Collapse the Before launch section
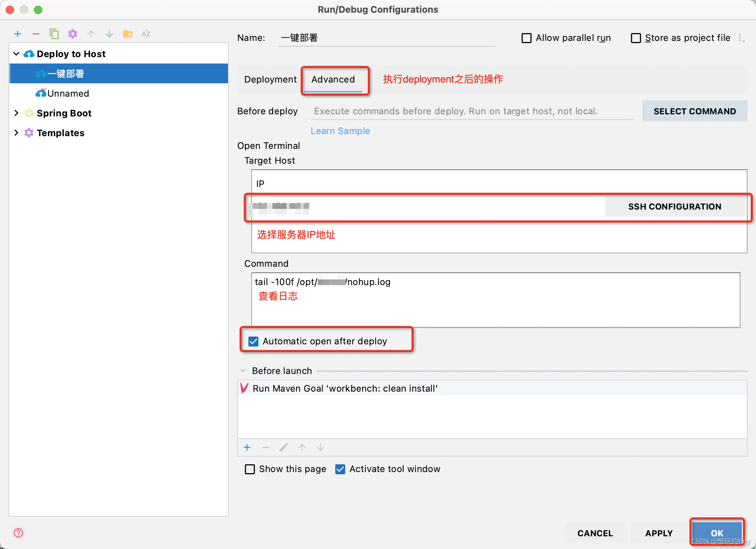Image resolution: width=756 pixels, height=549 pixels. point(243,370)
